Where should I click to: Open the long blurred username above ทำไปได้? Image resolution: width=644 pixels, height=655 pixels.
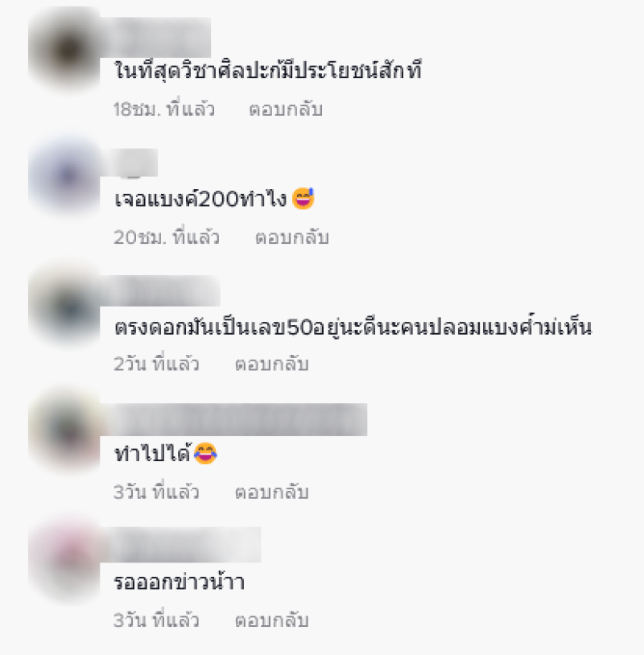pyautogui.click(x=233, y=419)
